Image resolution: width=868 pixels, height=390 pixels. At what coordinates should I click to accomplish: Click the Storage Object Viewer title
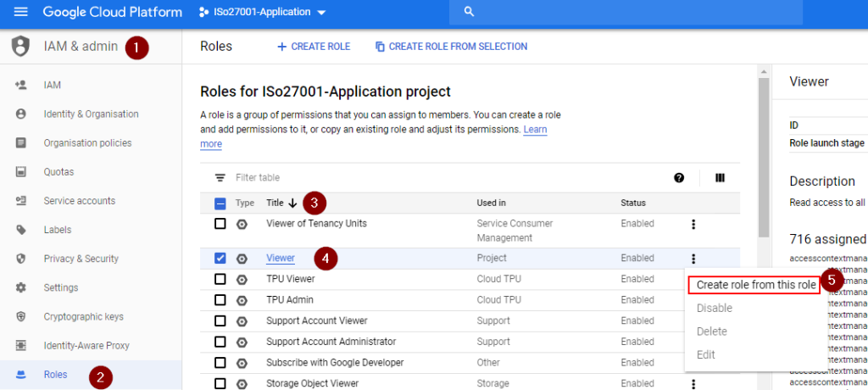(312, 383)
